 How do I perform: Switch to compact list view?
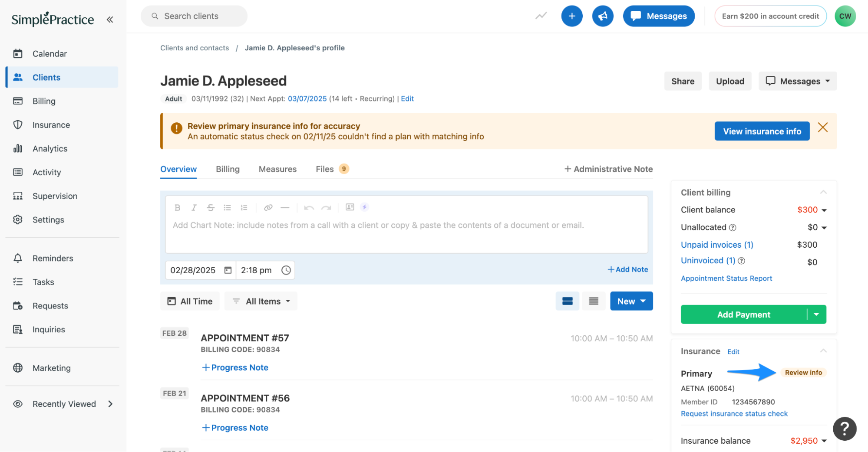(593, 301)
